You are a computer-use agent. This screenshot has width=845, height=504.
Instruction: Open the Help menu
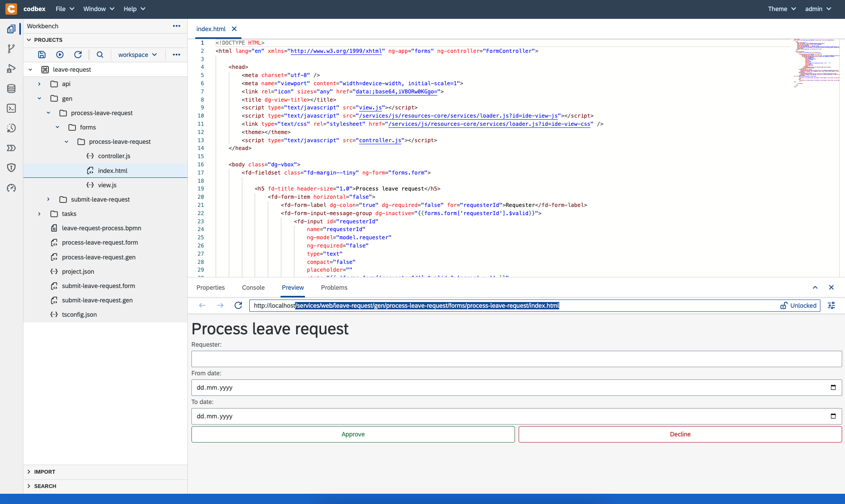coord(134,9)
